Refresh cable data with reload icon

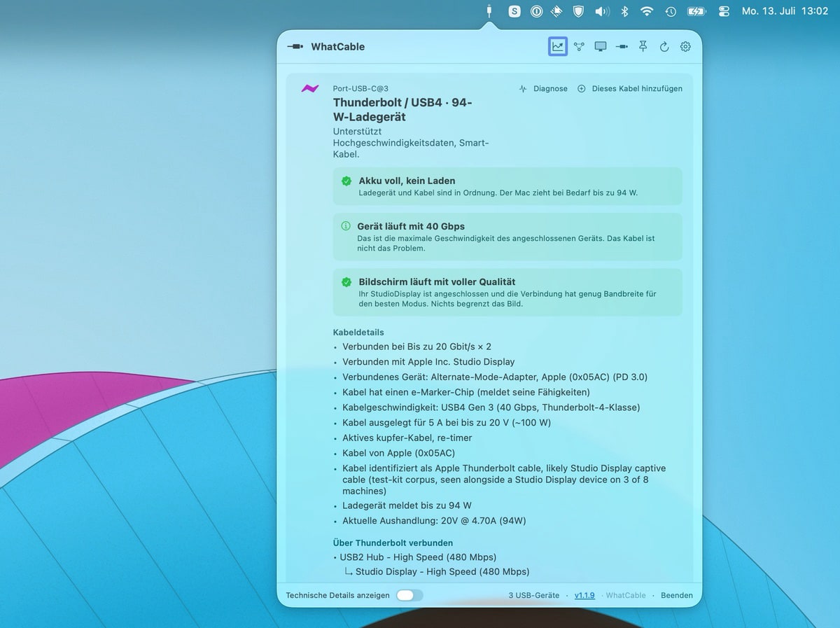tap(664, 47)
